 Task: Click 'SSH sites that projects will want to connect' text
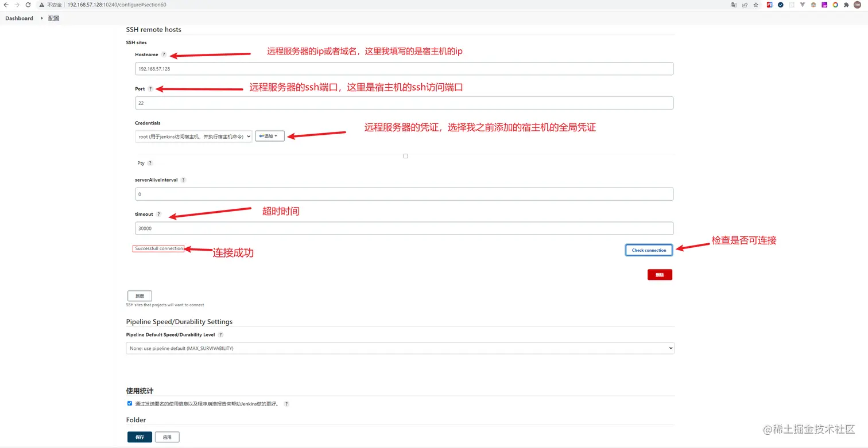tap(165, 305)
